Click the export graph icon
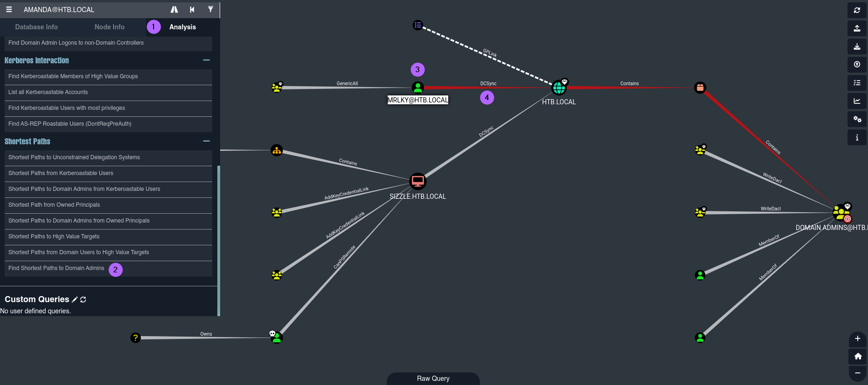This screenshot has width=868, height=385. click(857, 28)
